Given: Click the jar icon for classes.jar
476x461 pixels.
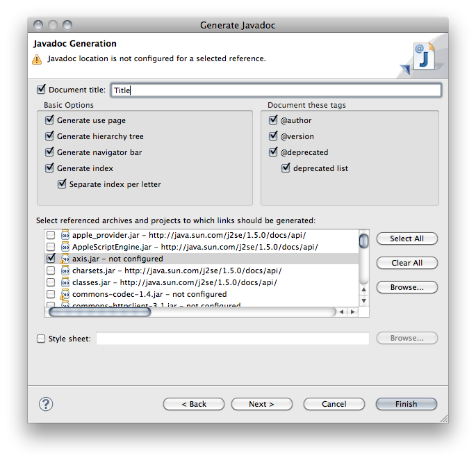Looking at the screenshot, I should (x=65, y=282).
